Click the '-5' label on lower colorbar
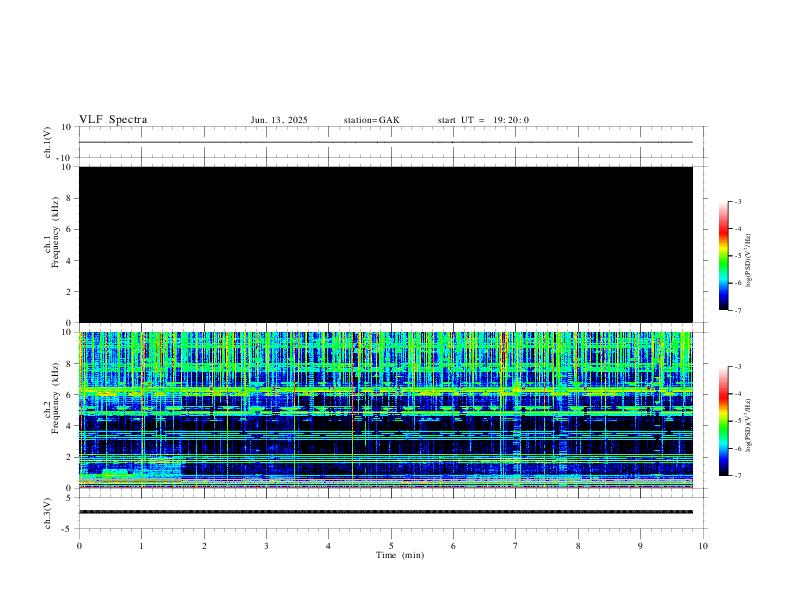Image resolution: width=792 pixels, height=612 pixels. coord(737,421)
